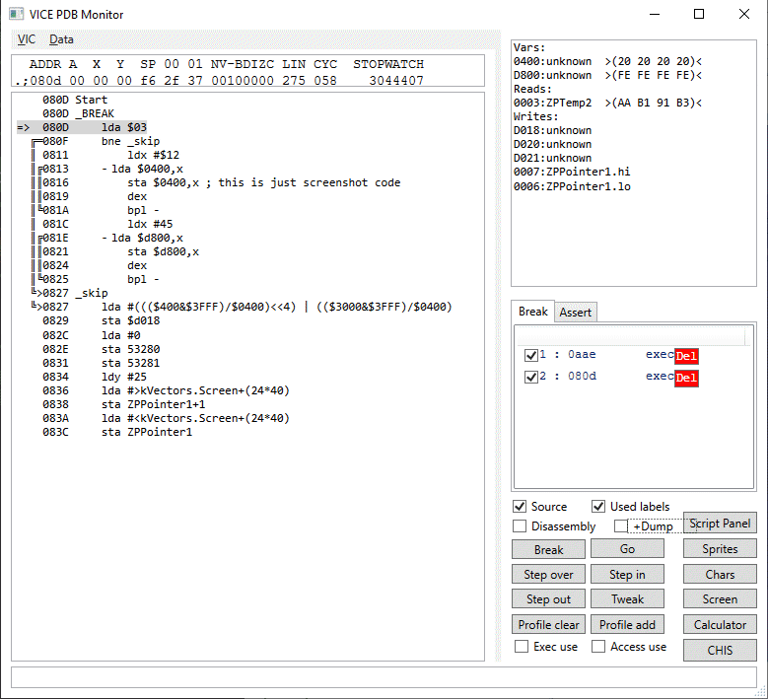The width and height of the screenshot is (768, 700).
Task: Toggle breakpoint 2 at 080d checkbox
Action: click(531, 377)
